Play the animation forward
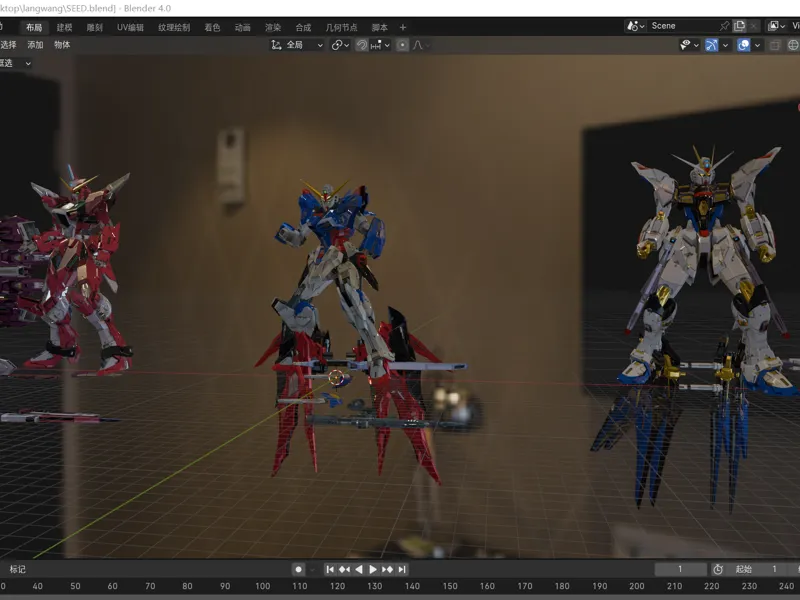Image resolution: width=800 pixels, height=600 pixels. coord(373,569)
